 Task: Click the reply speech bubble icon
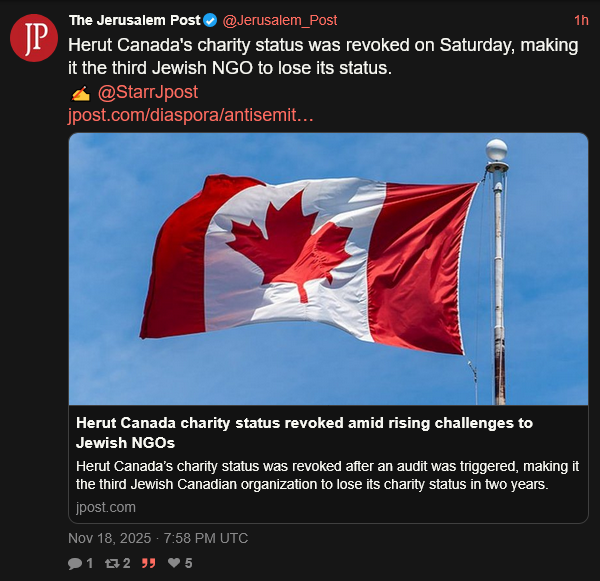coord(74,563)
